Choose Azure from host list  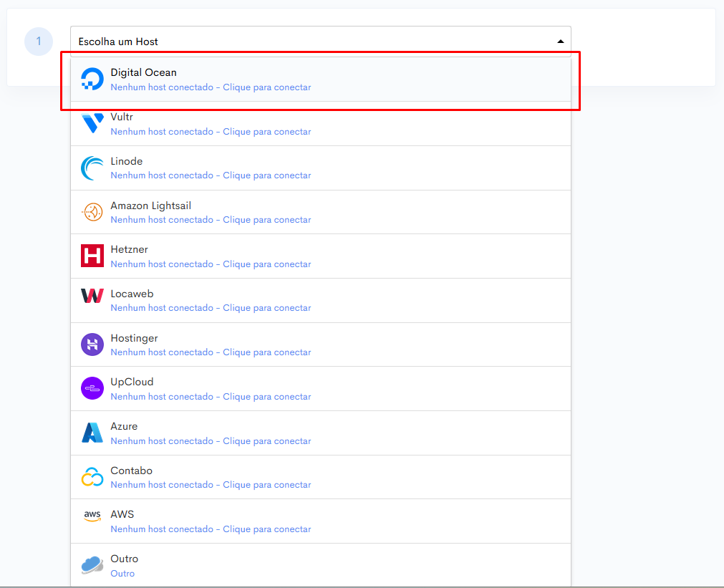(x=320, y=433)
